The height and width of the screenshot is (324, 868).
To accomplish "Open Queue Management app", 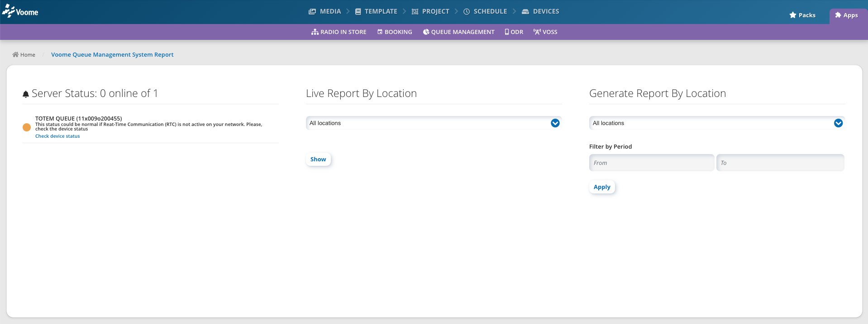I will pos(458,32).
